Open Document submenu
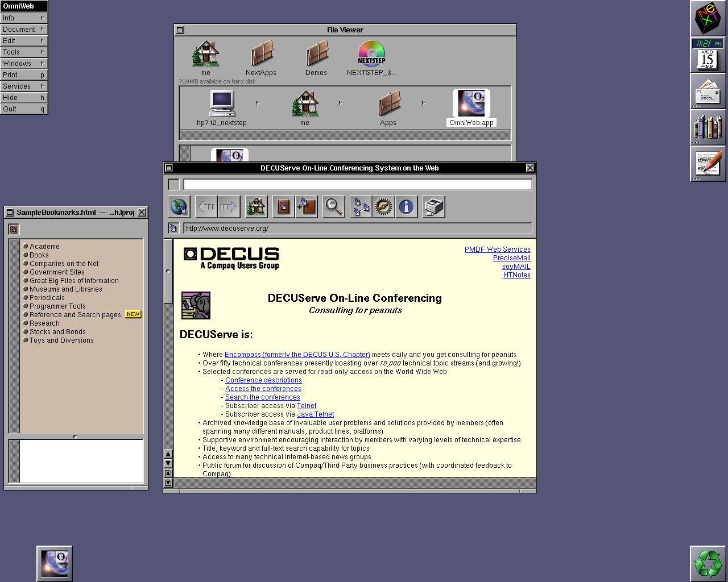Viewport: 728px width, 582px height. tap(24, 30)
